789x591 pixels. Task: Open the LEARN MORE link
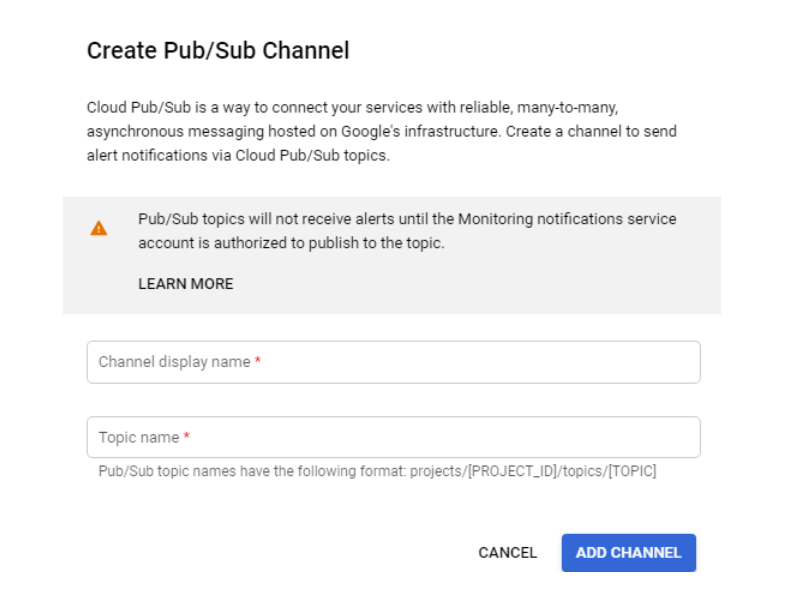point(186,284)
